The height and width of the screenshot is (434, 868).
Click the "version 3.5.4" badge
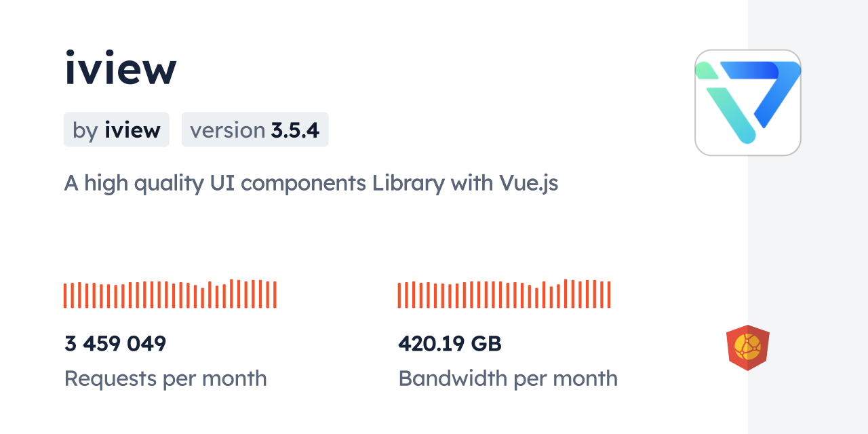tap(255, 130)
